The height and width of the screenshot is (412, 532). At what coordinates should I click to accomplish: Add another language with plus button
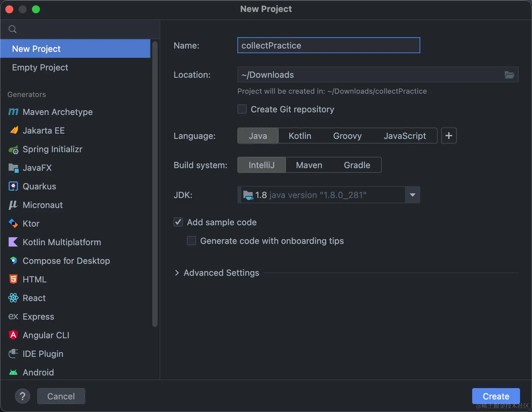[449, 136]
